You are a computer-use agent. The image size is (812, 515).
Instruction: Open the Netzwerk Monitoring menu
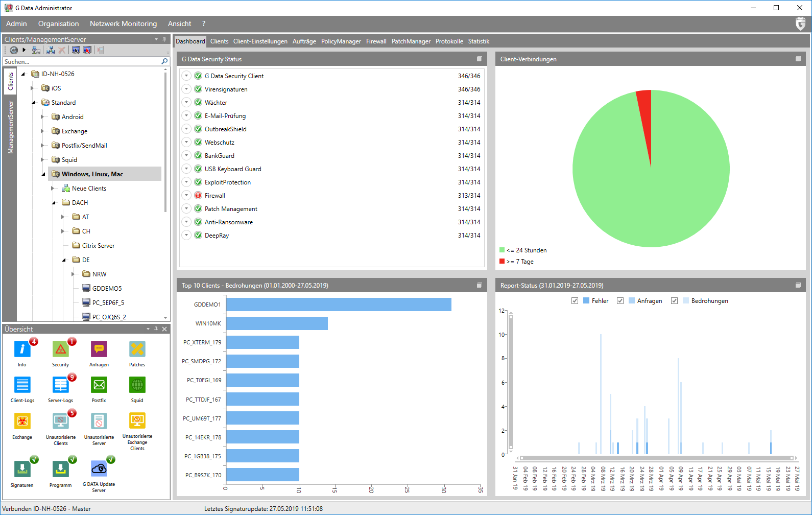coord(123,24)
